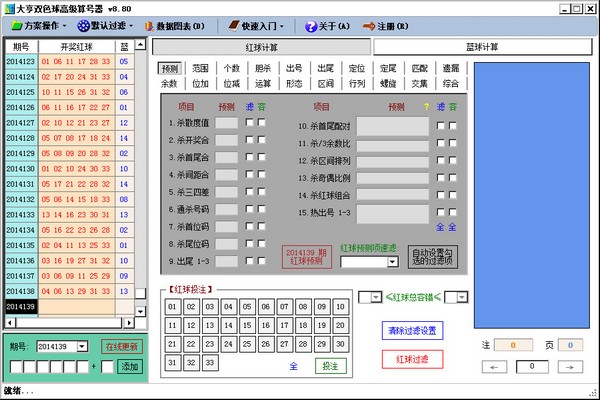Click the up arrow of the draw list scrollbar
600x400 pixels.
click(x=140, y=45)
